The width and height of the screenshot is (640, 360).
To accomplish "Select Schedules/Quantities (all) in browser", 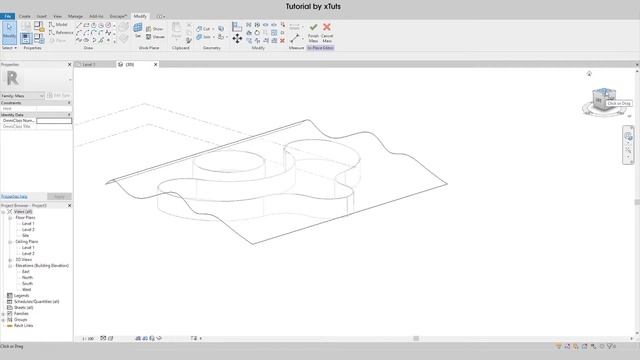I will pos(36,302).
